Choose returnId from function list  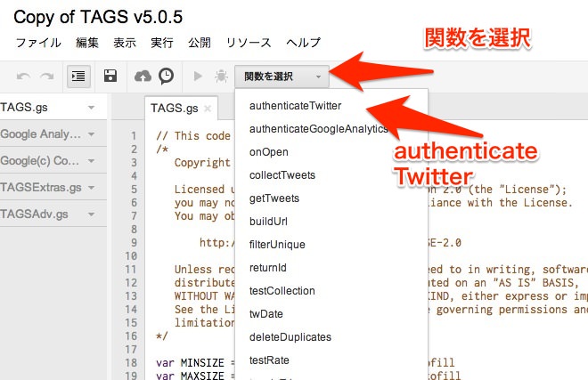268,268
